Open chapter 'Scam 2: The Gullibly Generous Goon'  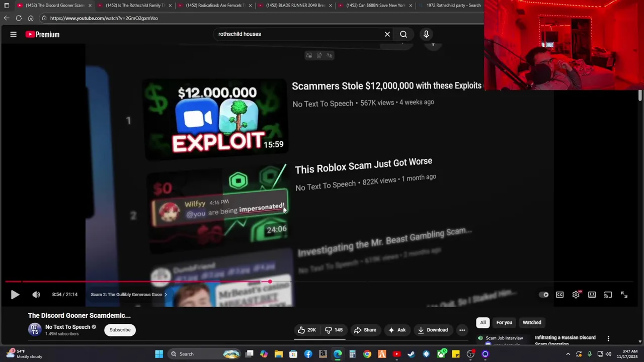[128, 295]
